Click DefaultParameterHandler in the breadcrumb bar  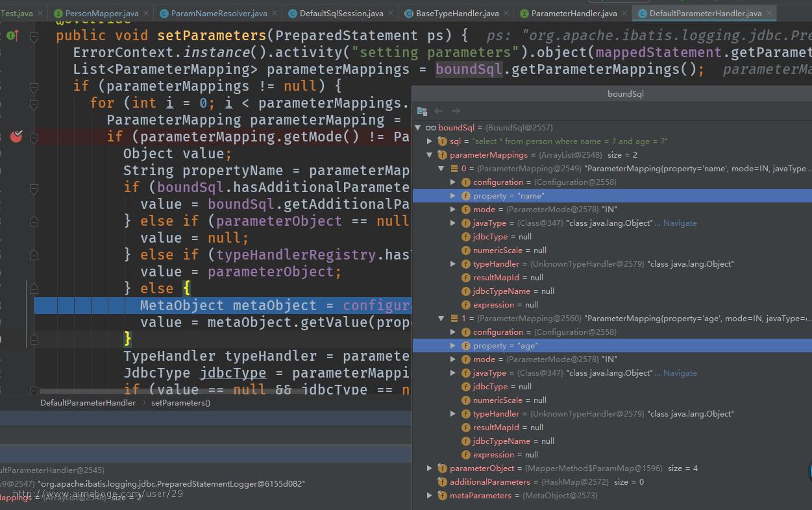[x=88, y=403]
